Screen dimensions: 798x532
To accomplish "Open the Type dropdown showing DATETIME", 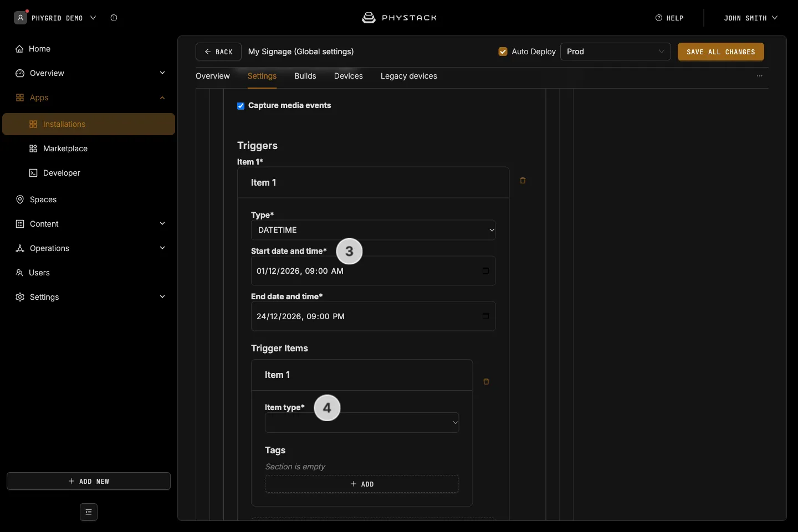I will pyautogui.click(x=374, y=230).
